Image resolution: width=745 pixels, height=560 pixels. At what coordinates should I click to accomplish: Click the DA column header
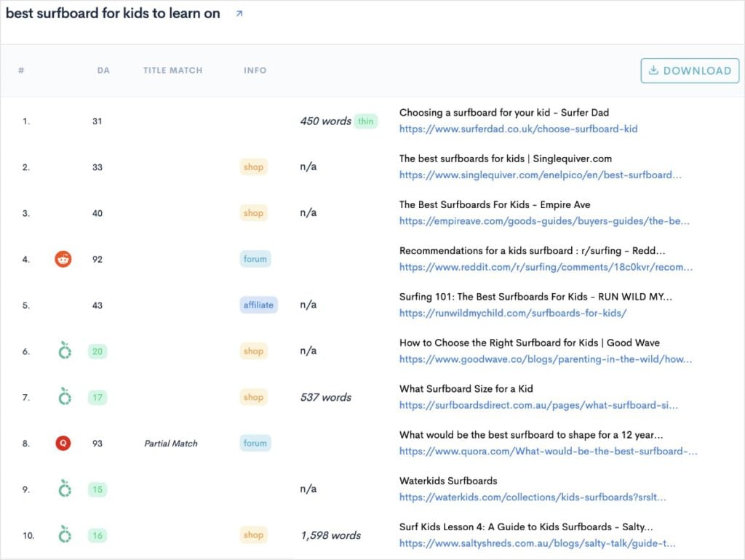(x=103, y=71)
